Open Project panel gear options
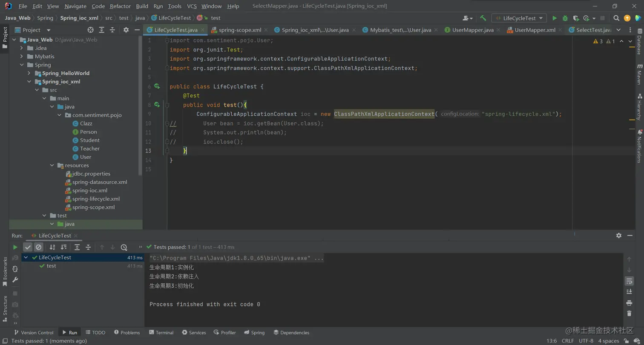Screen dimensions: 644x345 coord(126,30)
